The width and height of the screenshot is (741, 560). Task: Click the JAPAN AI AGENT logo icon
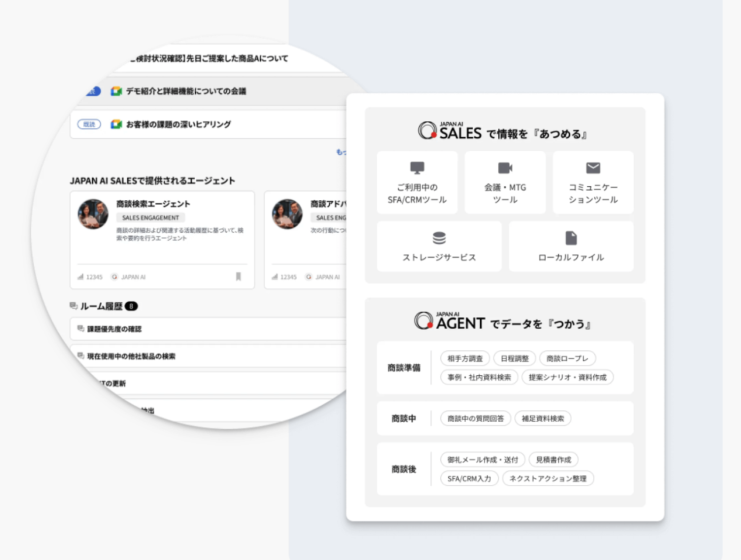click(x=423, y=320)
